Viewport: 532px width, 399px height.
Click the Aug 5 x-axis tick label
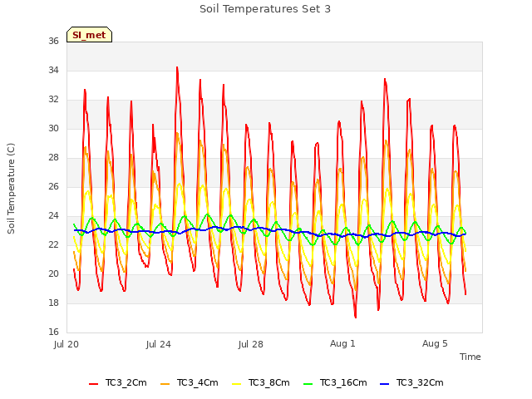435,343
